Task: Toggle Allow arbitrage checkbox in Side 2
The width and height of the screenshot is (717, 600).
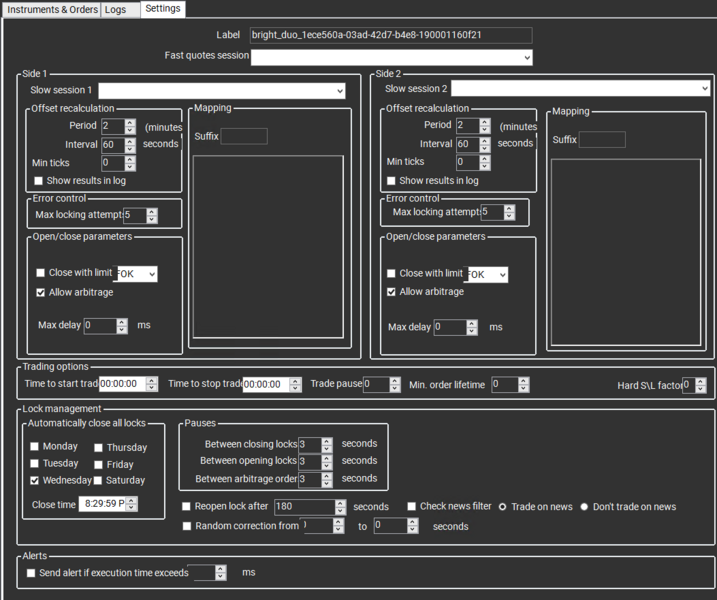Action: [393, 292]
